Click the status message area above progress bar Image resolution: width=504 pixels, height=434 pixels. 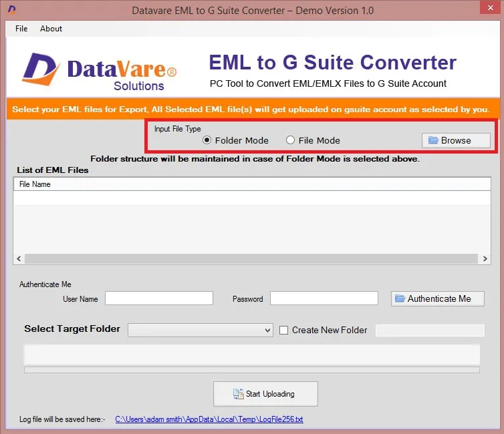(x=252, y=355)
